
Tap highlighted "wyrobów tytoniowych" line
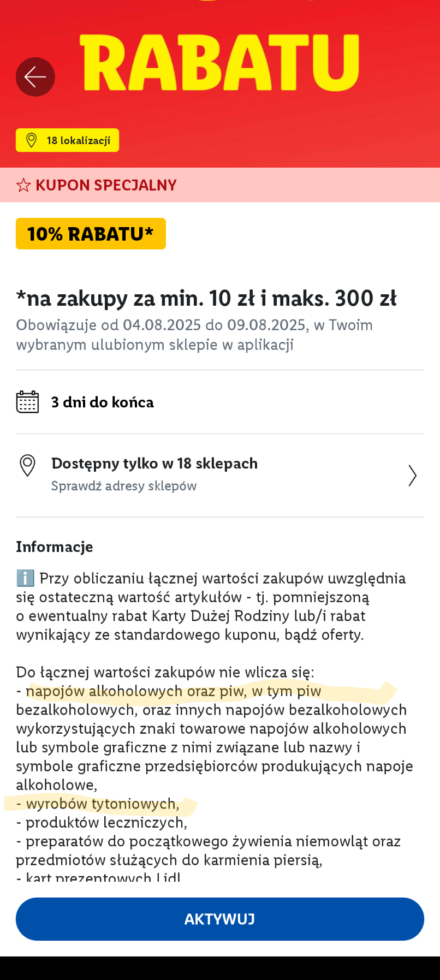click(103, 804)
